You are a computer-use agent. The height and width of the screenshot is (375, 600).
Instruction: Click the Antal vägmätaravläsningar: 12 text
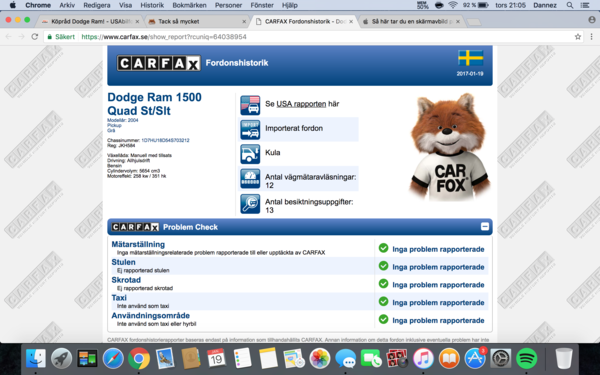click(310, 181)
